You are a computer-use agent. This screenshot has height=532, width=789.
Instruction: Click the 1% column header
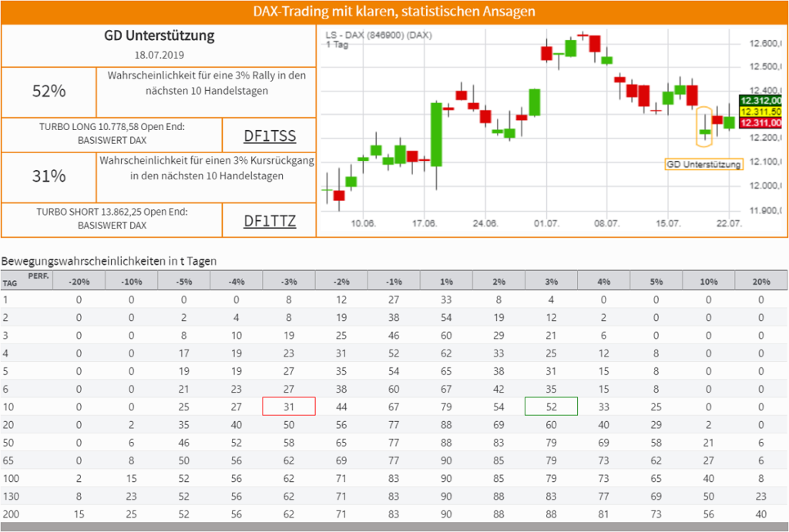(446, 282)
